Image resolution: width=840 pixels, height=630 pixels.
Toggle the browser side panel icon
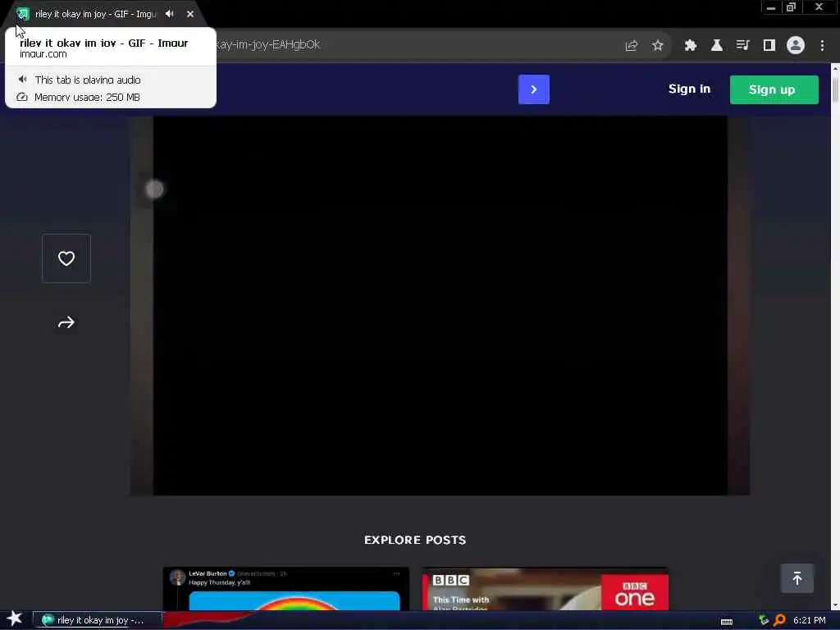tap(769, 46)
